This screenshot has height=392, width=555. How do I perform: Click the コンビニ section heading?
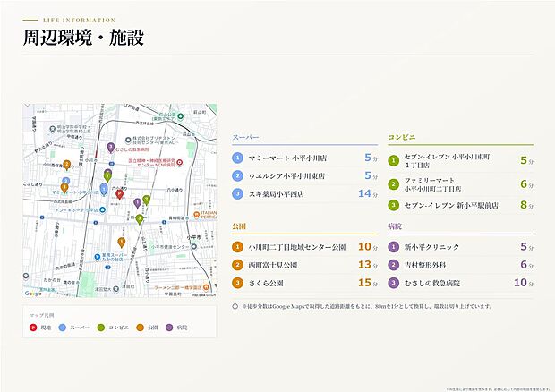tap(401, 137)
